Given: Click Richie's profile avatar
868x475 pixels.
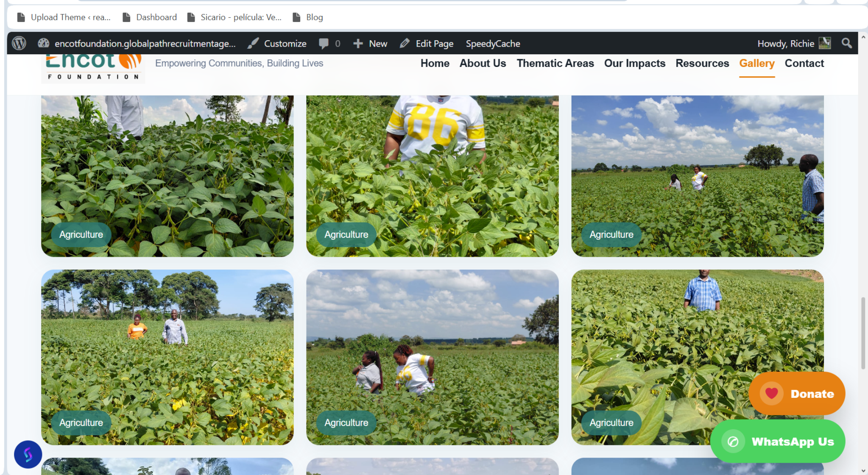Looking at the screenshot, I should [x=824, y=43].
